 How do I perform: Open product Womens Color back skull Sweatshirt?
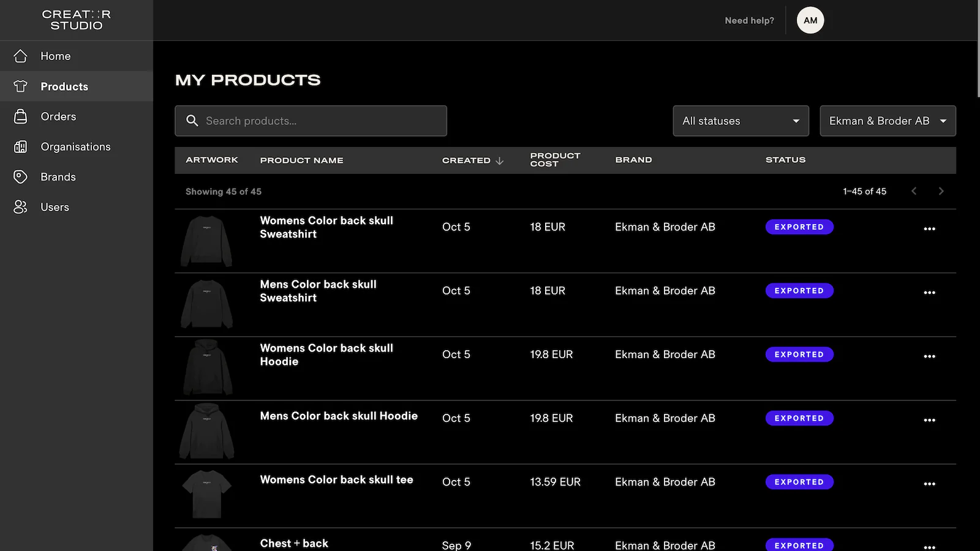click(x=326, y=227)
